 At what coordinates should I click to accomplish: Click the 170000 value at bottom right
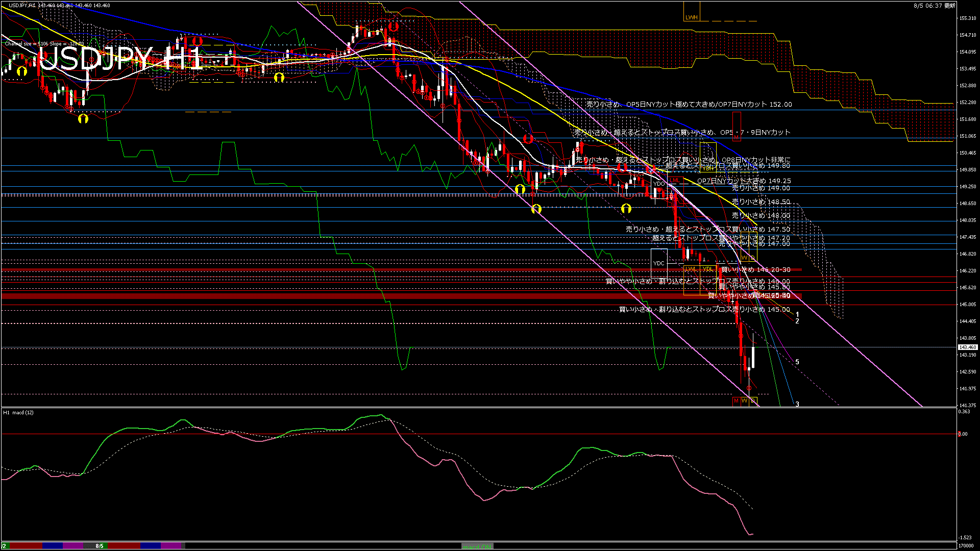point(966,545)
